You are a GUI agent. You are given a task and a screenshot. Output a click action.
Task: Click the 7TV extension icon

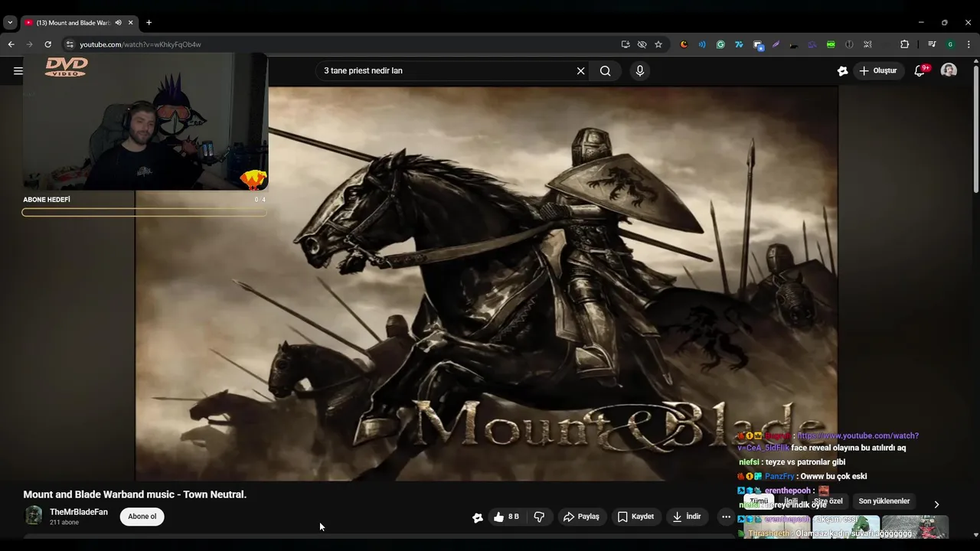click(x=739, y=44)
